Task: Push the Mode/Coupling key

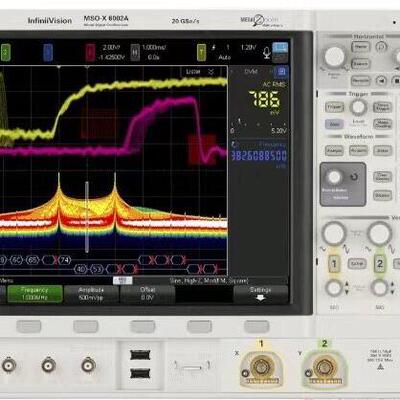Action: tap(382, 124)
